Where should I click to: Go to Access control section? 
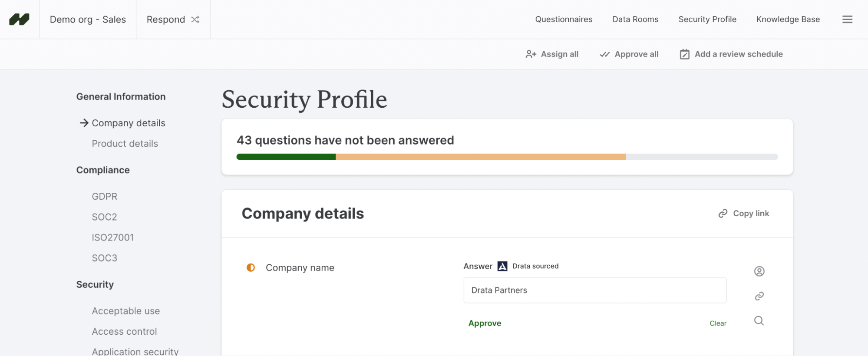point(124,331)
